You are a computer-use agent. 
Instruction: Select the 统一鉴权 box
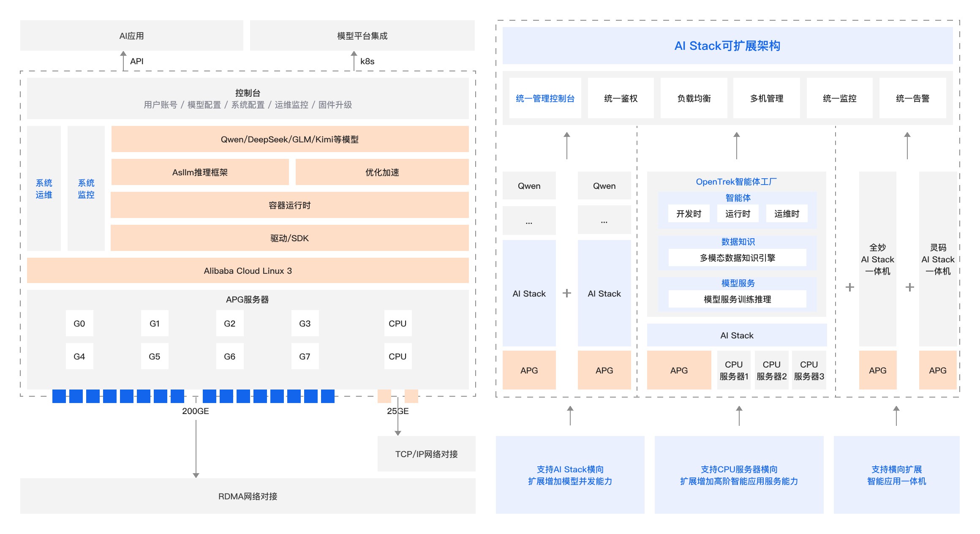click(621, 98)
